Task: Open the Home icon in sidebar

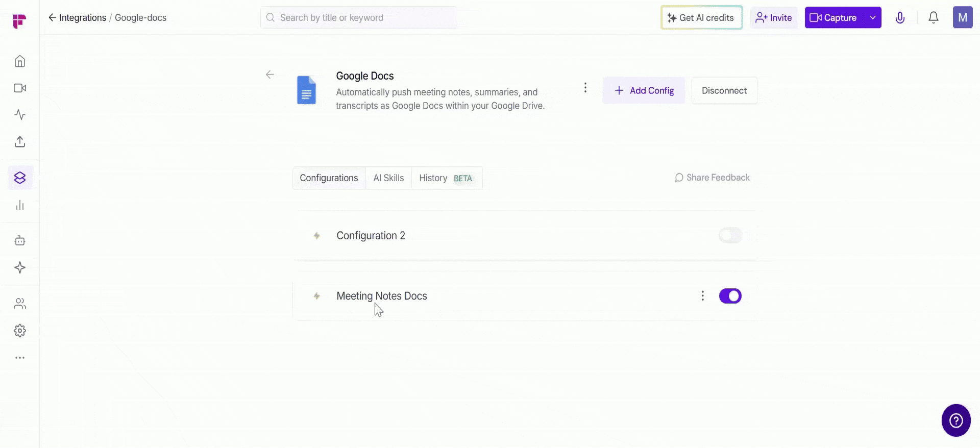Action: click(x=20, y=61)
